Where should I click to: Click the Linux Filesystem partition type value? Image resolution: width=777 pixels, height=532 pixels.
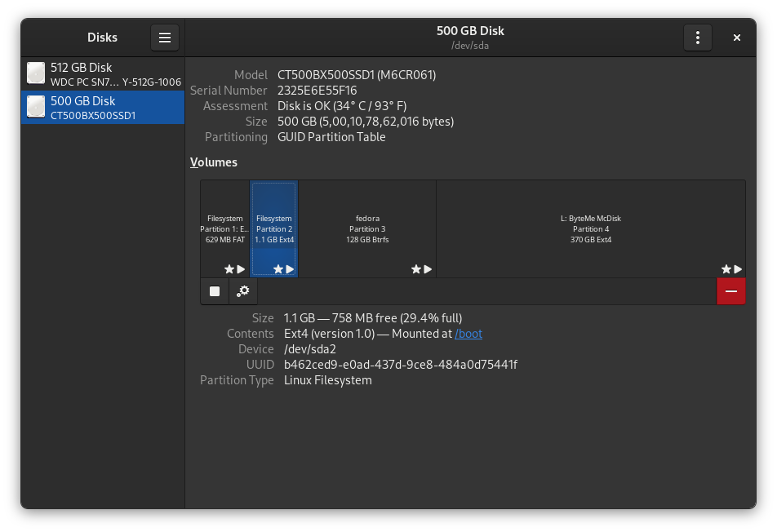click(x=327, y=380)
